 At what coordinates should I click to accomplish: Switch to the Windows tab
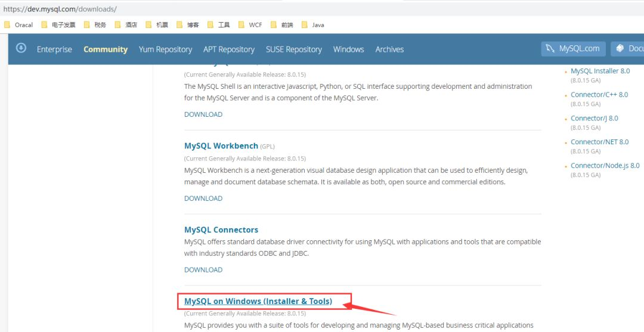[x=349, y=49]
